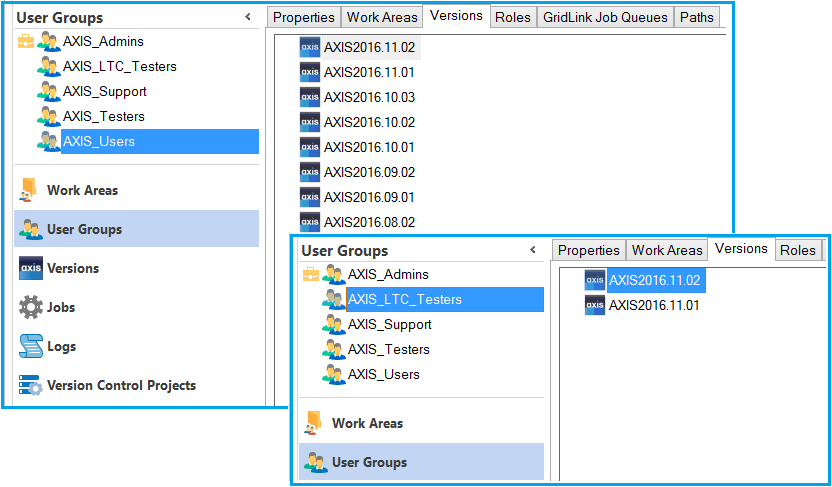Select AXIS_Users group in front window
This screenshot has height=487, width=832.
384,374
